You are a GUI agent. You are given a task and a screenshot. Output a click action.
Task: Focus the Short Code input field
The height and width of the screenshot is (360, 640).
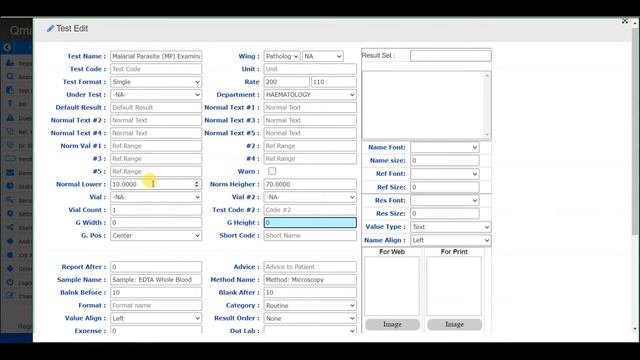click(310, 236)
